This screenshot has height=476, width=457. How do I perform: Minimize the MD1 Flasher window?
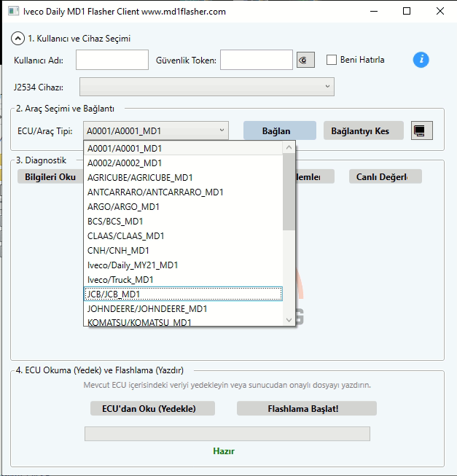(x=374, y=11)
